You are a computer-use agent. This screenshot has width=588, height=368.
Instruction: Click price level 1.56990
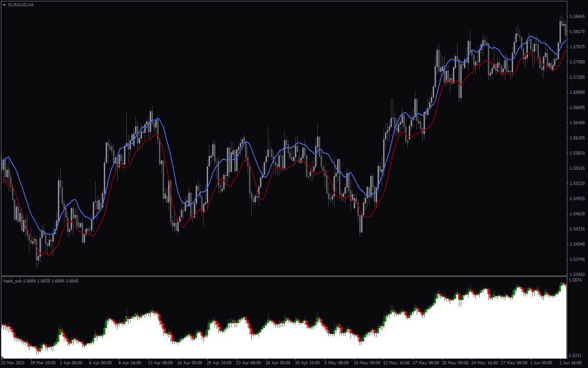(577, 92)
